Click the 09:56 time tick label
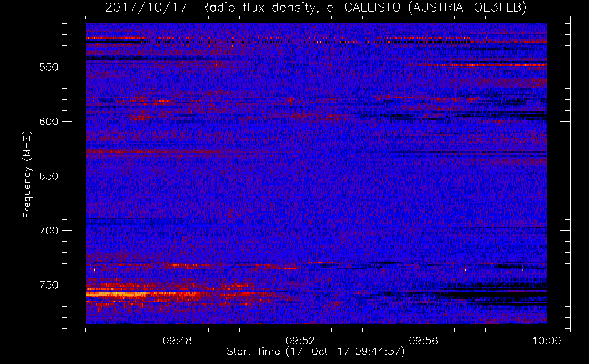The image size is (589, 364). [x=423, y=341]
